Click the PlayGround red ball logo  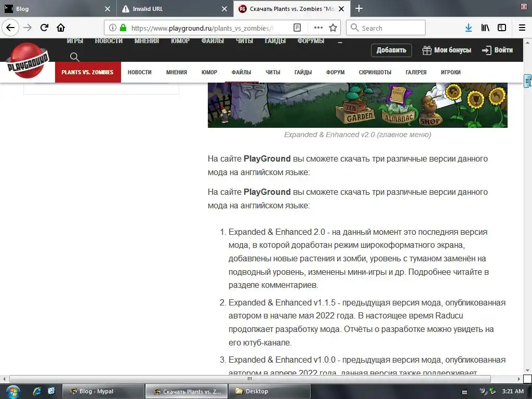[x=28, y=61]
